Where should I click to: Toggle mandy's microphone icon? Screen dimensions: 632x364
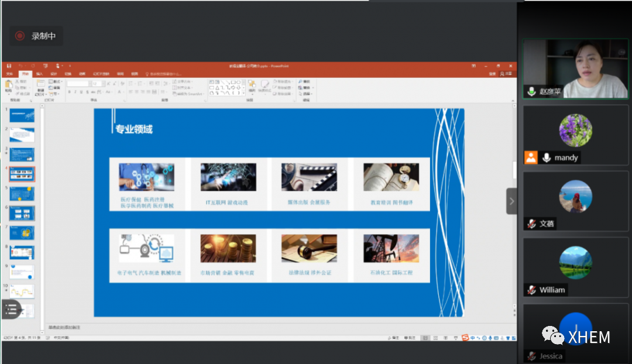(x=547, y=157)
